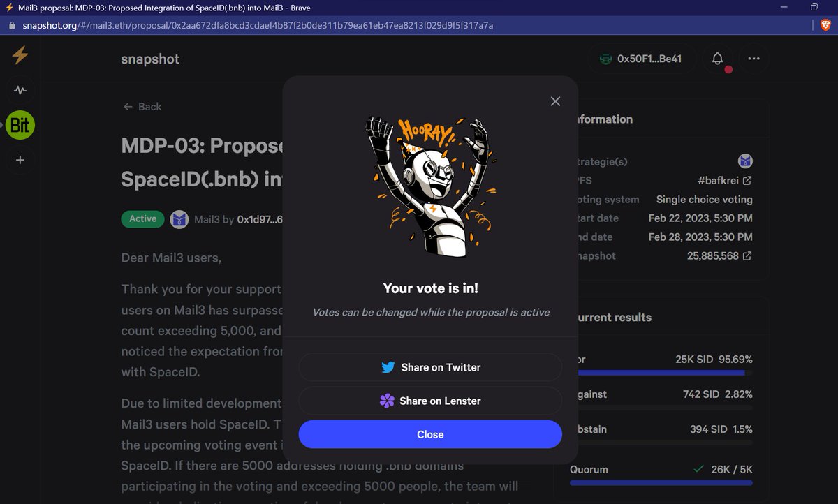The height and width of the screenshot is (504, 838).
Task: Share vote on Twitter
Action: pos(430,367)
